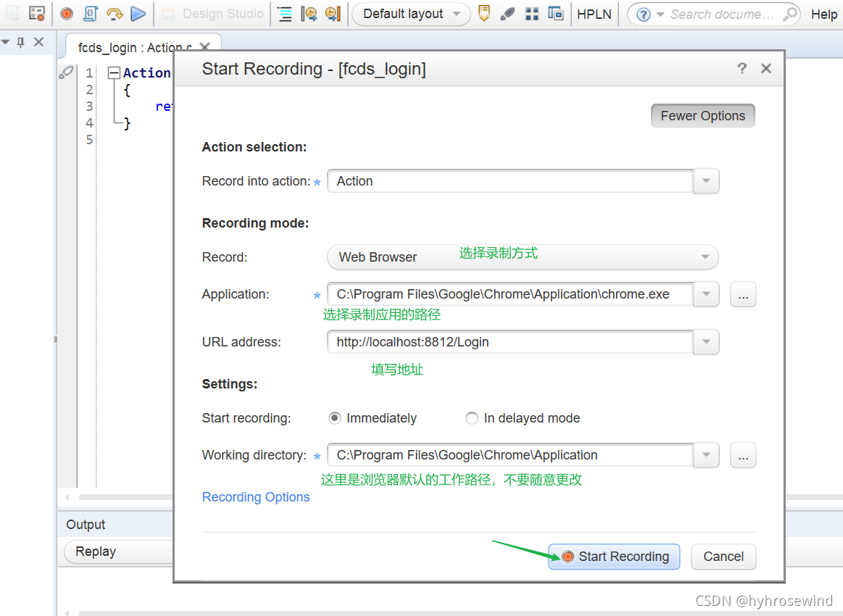Click the first clock icon right of indent
This screenshot has height=616, width=843.
309,14
